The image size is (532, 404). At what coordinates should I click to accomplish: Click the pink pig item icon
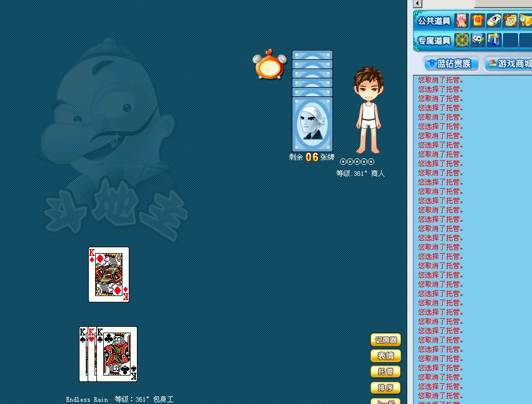(x=461, y=20)
